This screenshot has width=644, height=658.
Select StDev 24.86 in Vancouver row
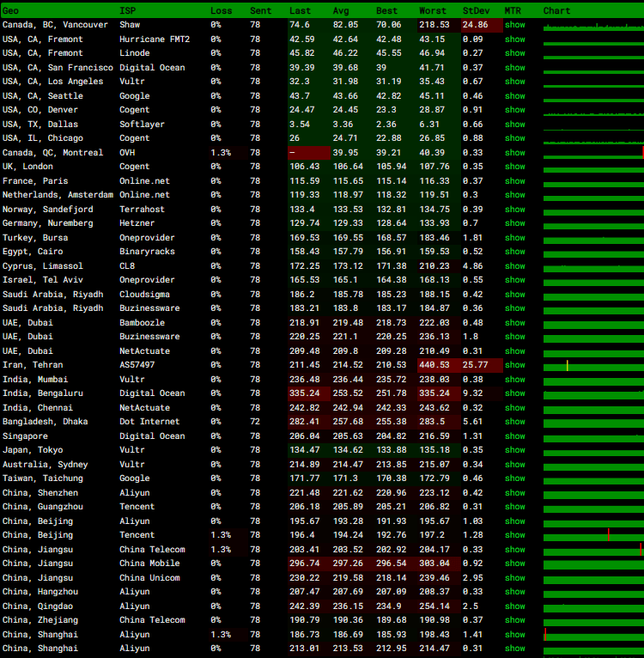(476, 25)
